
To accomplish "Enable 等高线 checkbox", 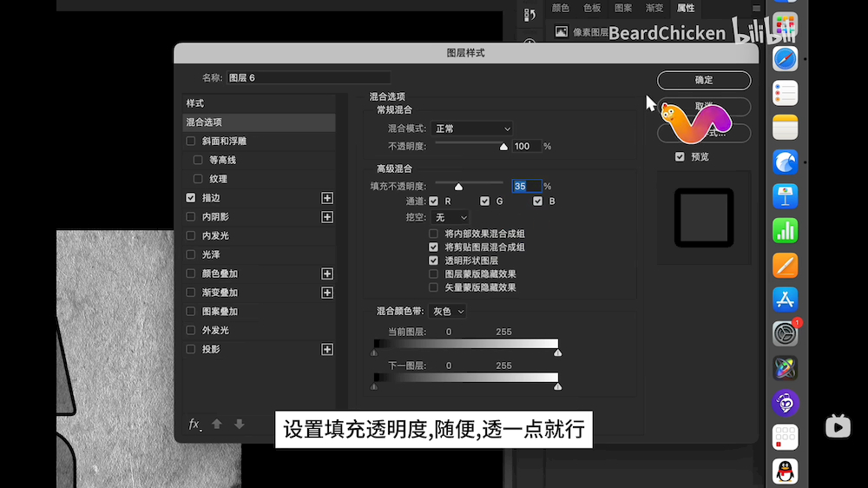I will coord(198,160).
